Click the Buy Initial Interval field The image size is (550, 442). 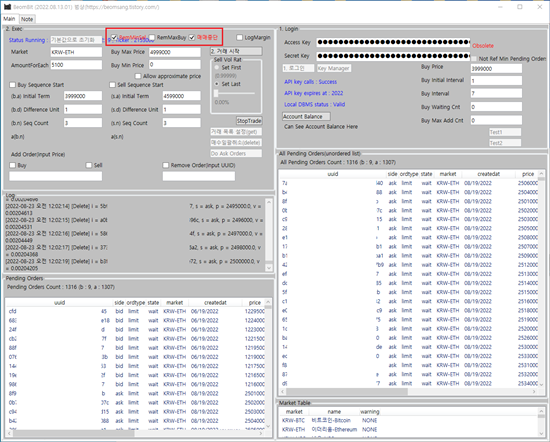(x=496, y=81)
